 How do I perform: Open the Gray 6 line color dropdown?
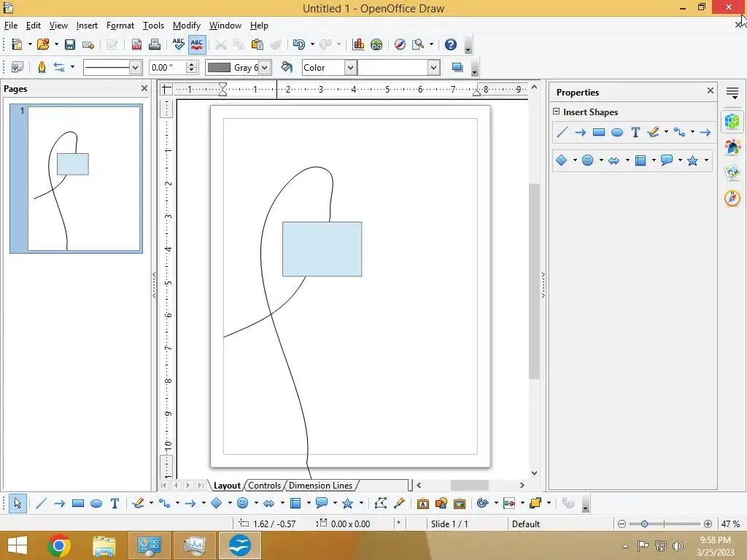[x=265, y=68]
